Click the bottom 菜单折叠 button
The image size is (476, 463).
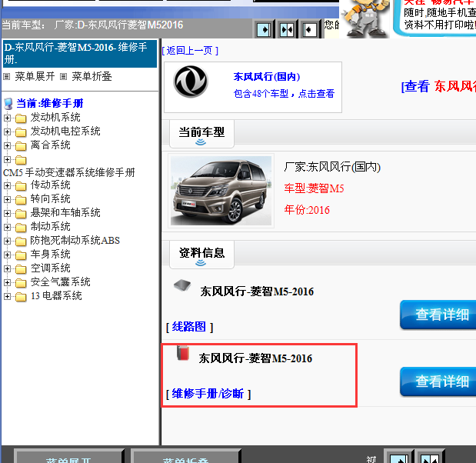click(186, 456)
